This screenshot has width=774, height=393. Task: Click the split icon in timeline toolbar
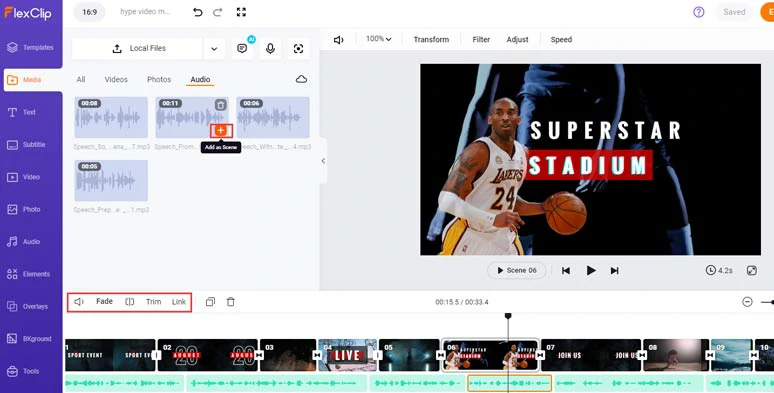(130, 302)
